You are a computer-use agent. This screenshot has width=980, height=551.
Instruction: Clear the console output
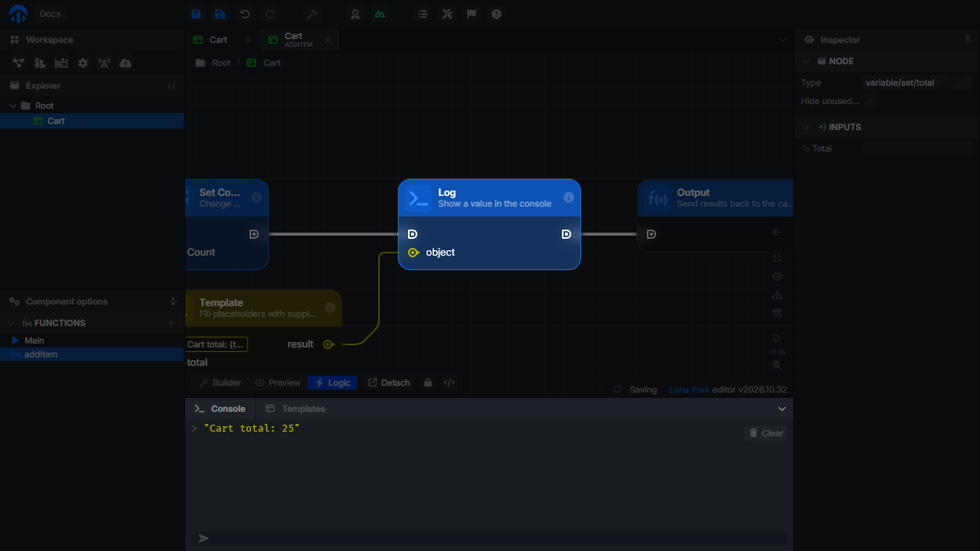tap(766, 433)
